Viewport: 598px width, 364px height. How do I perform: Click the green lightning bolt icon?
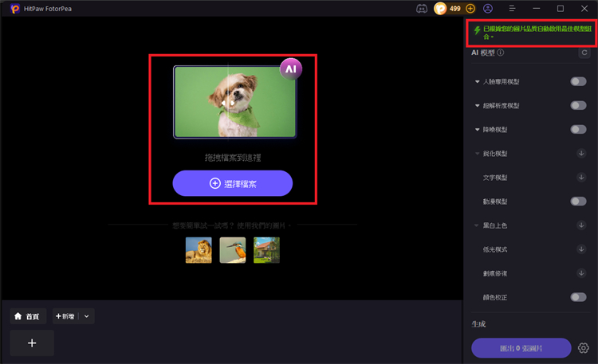pyautogui.click(x=477, y=30)
